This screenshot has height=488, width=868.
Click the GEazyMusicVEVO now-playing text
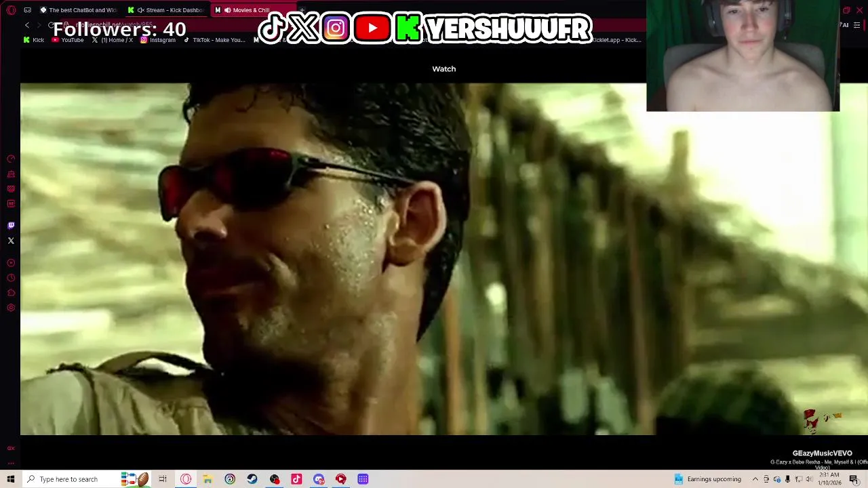click(x=822, y=453)
